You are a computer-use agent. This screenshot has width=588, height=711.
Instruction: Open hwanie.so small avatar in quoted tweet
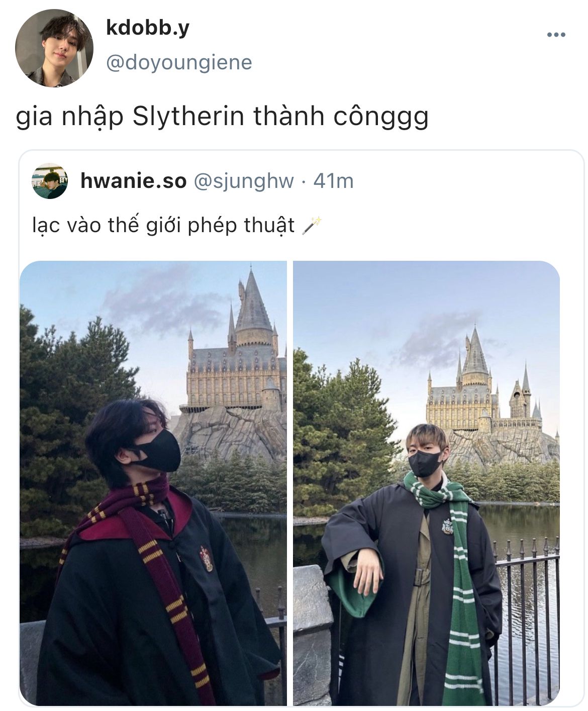(50, 181)
